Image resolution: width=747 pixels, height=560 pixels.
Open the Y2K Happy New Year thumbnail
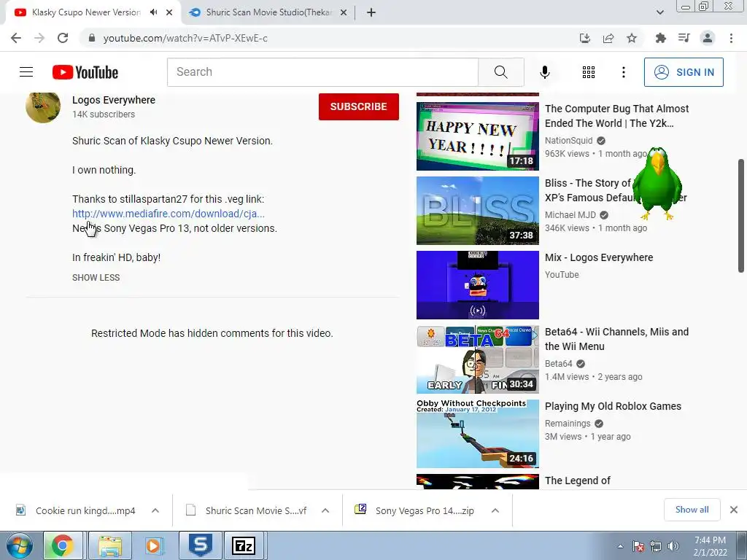[x=477, y=136]
